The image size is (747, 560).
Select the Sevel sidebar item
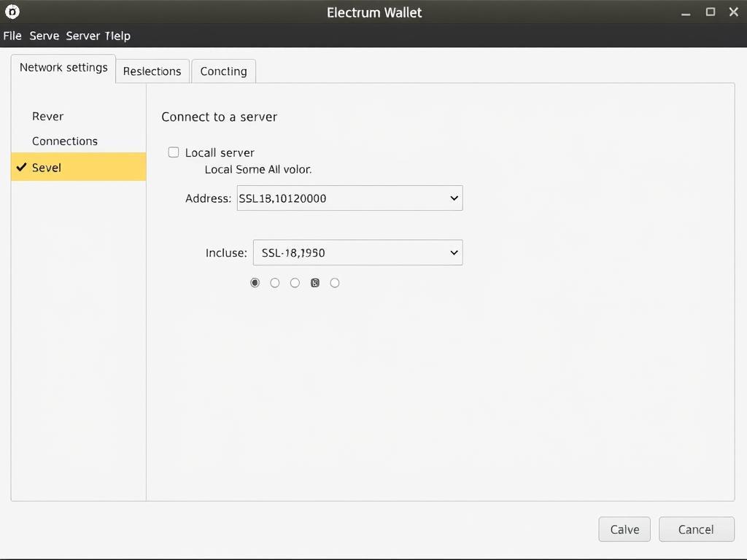(x=79, y=167)
